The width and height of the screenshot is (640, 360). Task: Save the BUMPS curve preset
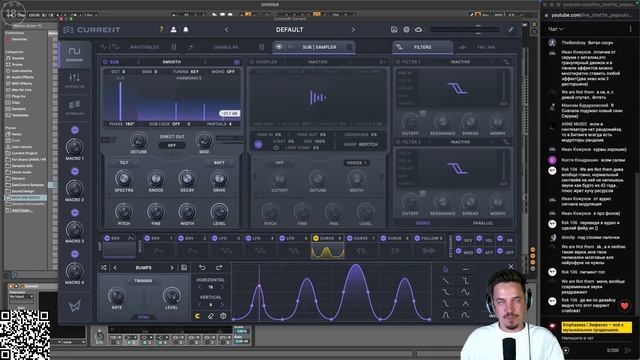184,268
